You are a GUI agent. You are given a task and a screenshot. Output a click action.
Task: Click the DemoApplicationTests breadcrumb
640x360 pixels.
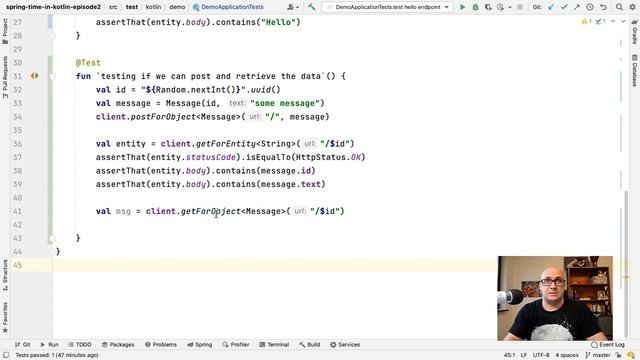(228, 7)
